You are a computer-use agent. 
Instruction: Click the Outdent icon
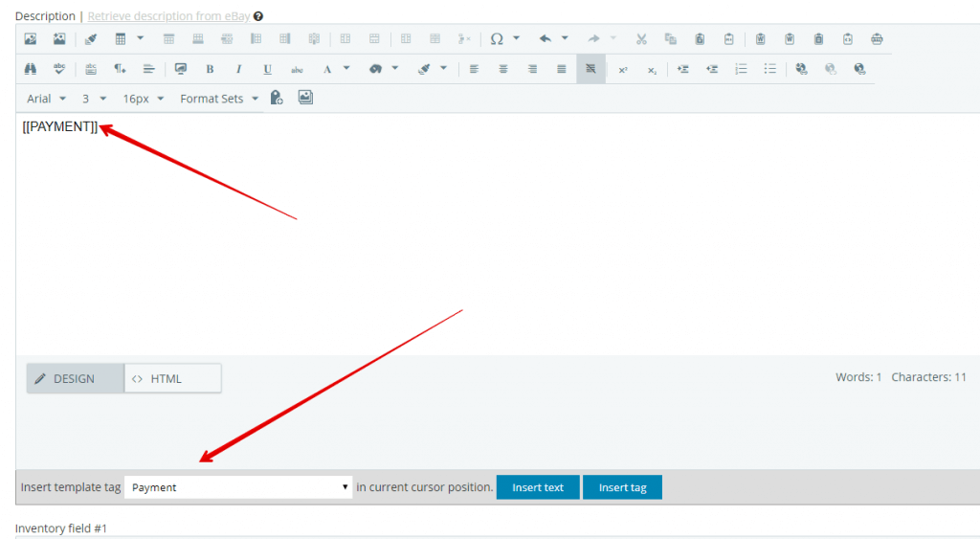712,69
